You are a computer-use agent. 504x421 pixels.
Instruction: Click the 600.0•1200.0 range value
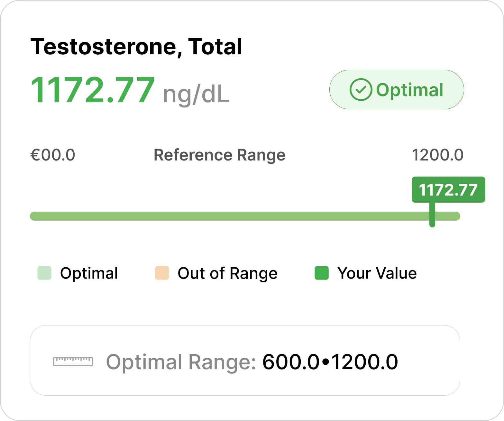click(330, 362)
